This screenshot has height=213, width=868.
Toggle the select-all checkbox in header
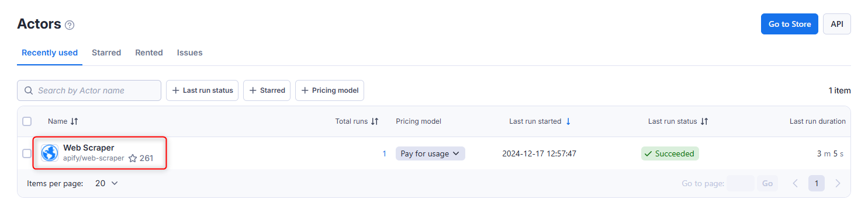[27, 121]
